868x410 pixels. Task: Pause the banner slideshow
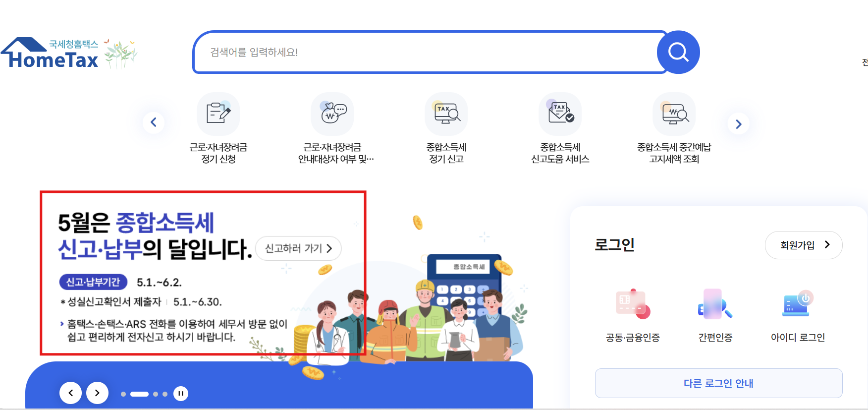pos(181,394)
